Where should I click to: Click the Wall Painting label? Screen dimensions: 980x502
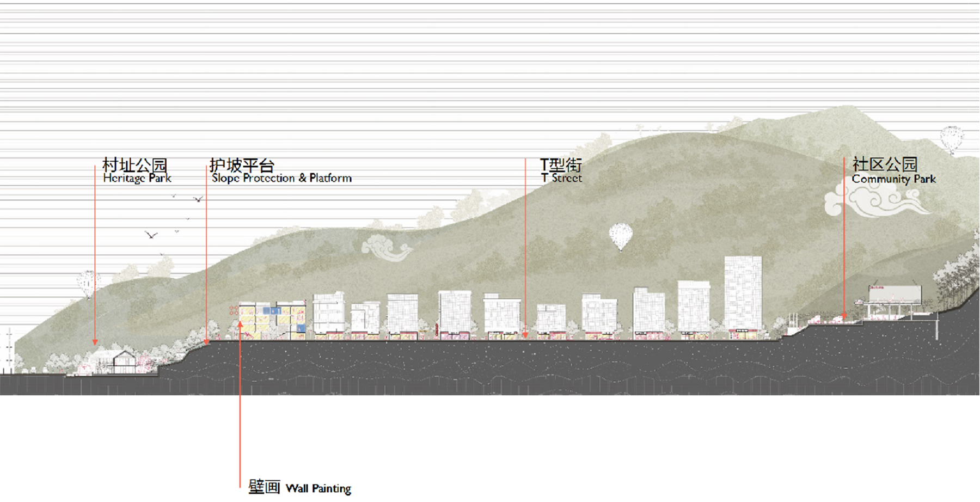click(x=318, y=488)
